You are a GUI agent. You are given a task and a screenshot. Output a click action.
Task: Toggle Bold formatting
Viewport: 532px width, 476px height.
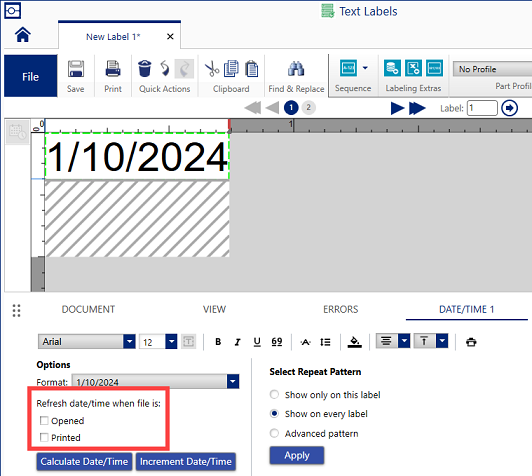218,342
